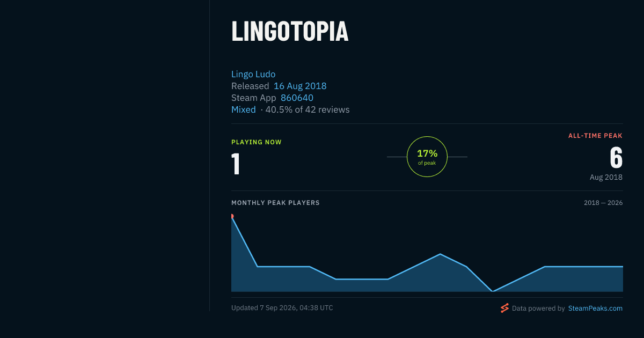This screenshot has height=338, width=644.
Task: Click the 40.5% of 42 reviews text
Action: (308, 109)
